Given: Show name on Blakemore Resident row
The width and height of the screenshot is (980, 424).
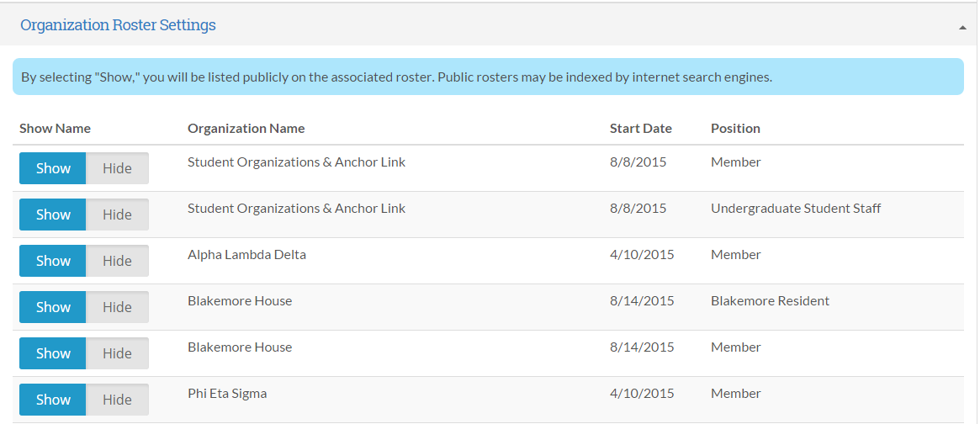Looking at the screenshot, I should (x=53, y=307).
